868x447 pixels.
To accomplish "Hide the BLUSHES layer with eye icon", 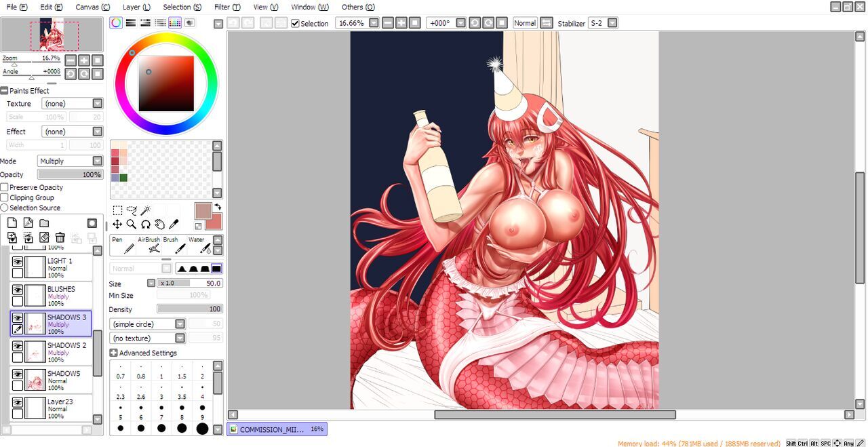I will (18, 290).
